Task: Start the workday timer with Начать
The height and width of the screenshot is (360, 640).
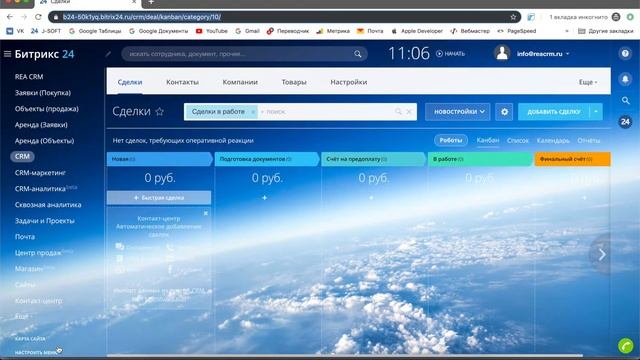Action: pyautogui.click(x=451, y=53)
